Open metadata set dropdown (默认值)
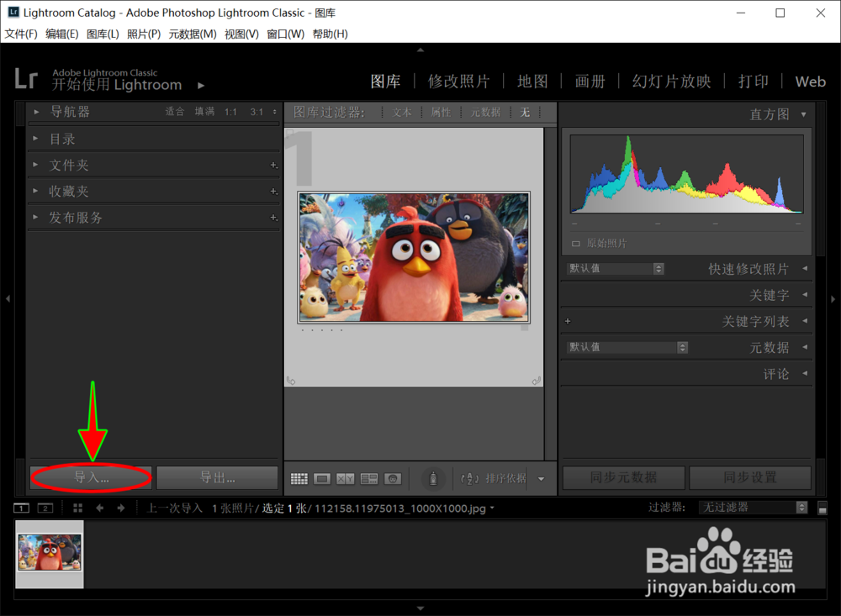The height and width of the screenshot is (616, 841). [x=627, y=347]
